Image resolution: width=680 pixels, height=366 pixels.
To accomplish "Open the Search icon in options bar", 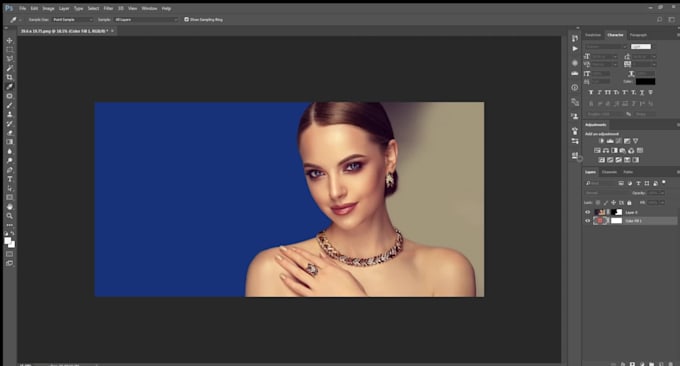I will [660, 20].
